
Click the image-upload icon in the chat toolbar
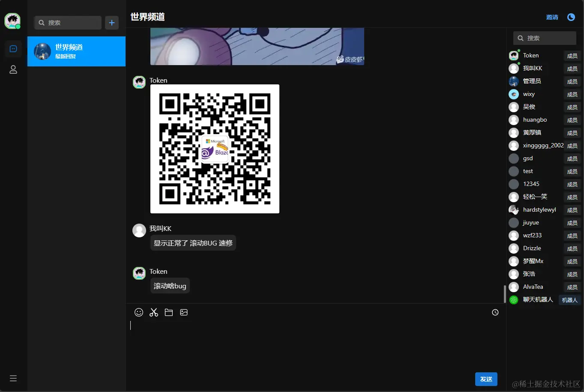click(184, 312)
